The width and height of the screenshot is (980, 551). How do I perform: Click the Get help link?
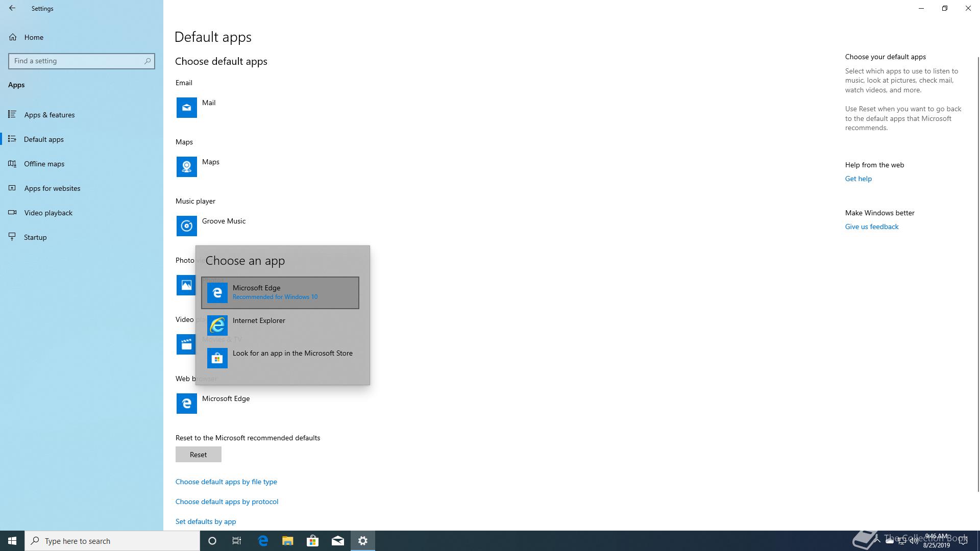(x=859, y=179)
